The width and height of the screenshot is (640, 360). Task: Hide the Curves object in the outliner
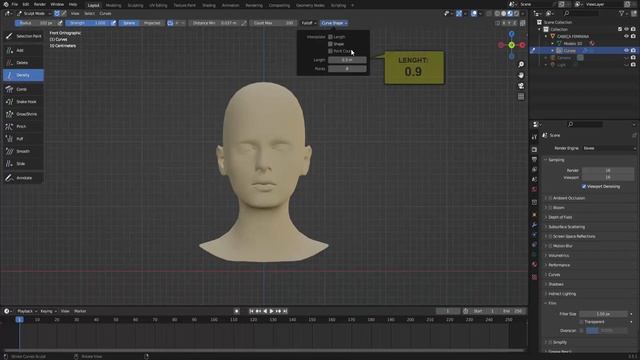tap(626, 51)
